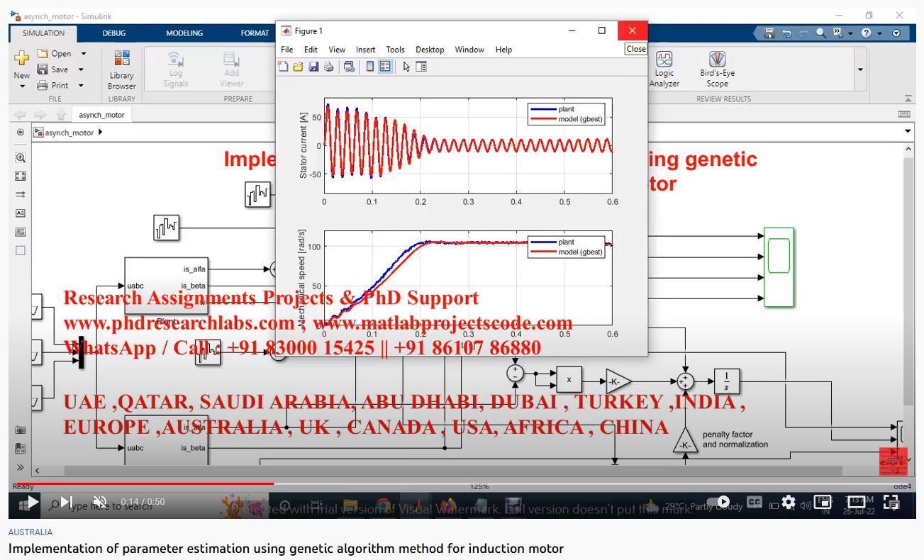The image size is (924, 560).
Task: Enter fullscreen video mode
Action: pyautogui.click(x=891, y=503)
